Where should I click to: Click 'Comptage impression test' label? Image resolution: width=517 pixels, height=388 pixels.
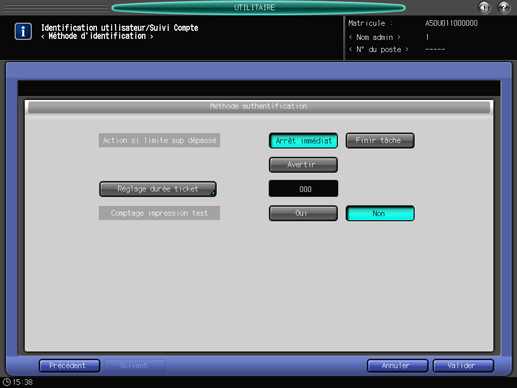pyautogui.click(x=159, y=213)
